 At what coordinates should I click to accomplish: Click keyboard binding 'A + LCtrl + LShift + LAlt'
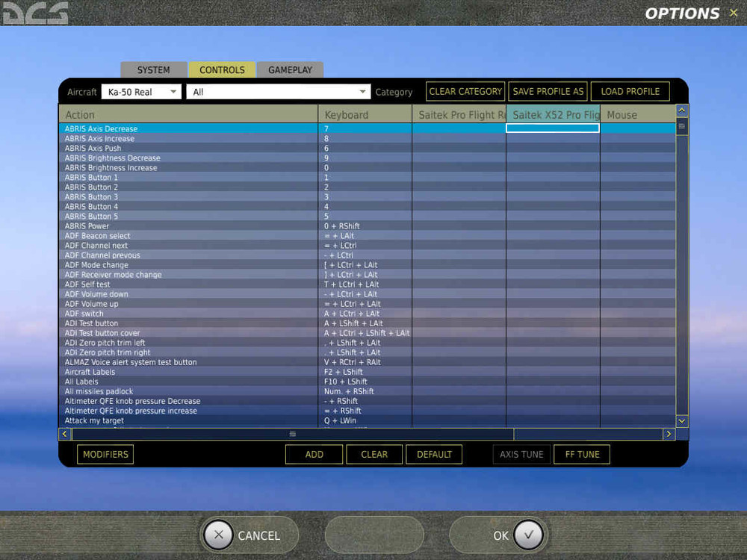367,333
